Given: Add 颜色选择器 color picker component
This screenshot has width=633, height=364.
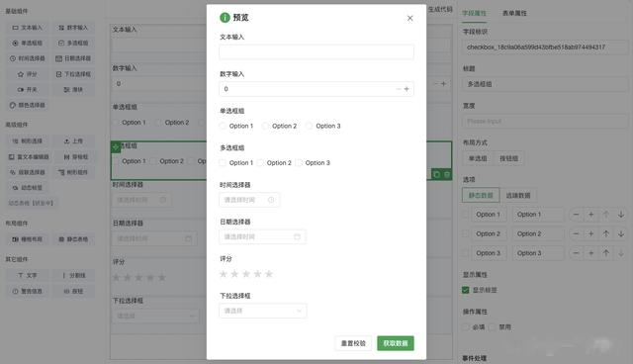Looking at the screenshot, I should 27,105.
